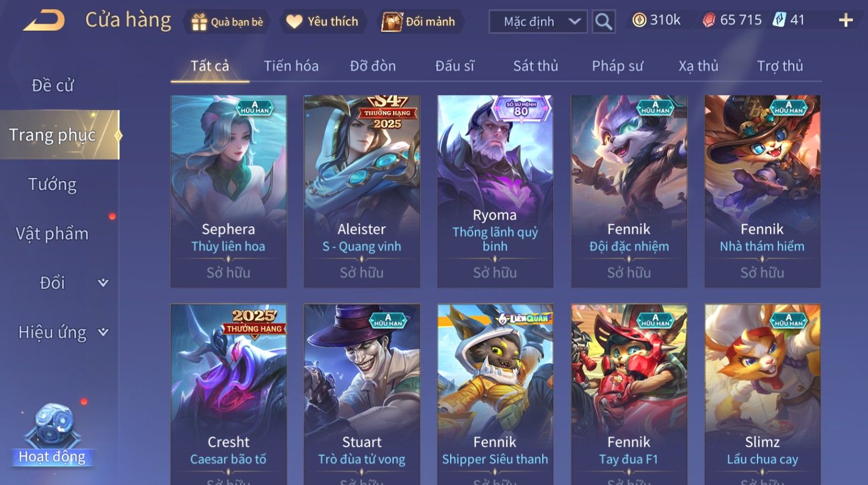
Task: Open Sephera Thủy liên hoa skin card
Action: pos(229,191)
